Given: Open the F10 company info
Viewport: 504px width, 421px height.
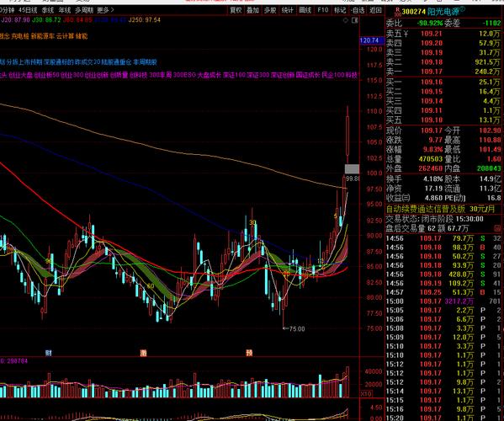Looking at the screenshot, I should tap(323, 10).
